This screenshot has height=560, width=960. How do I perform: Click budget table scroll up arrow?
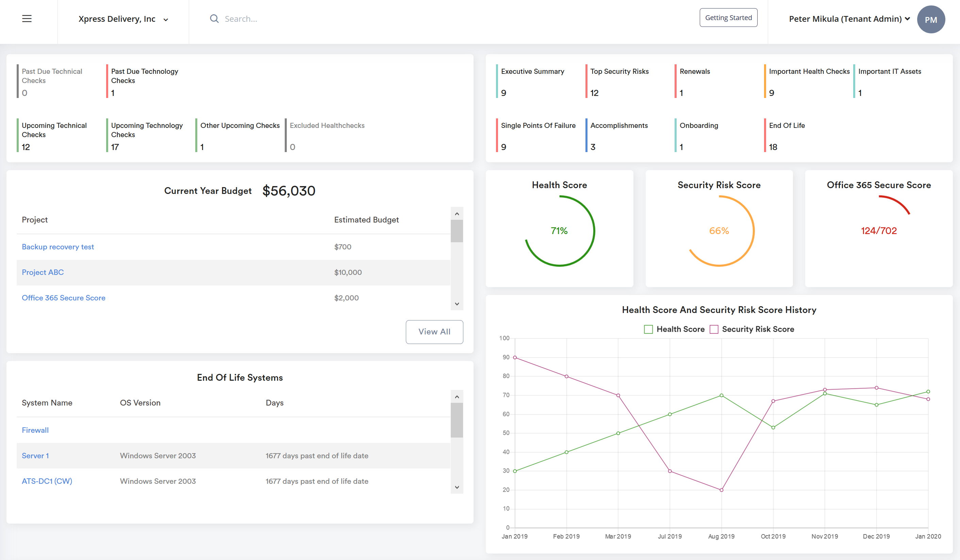[457, 214]
